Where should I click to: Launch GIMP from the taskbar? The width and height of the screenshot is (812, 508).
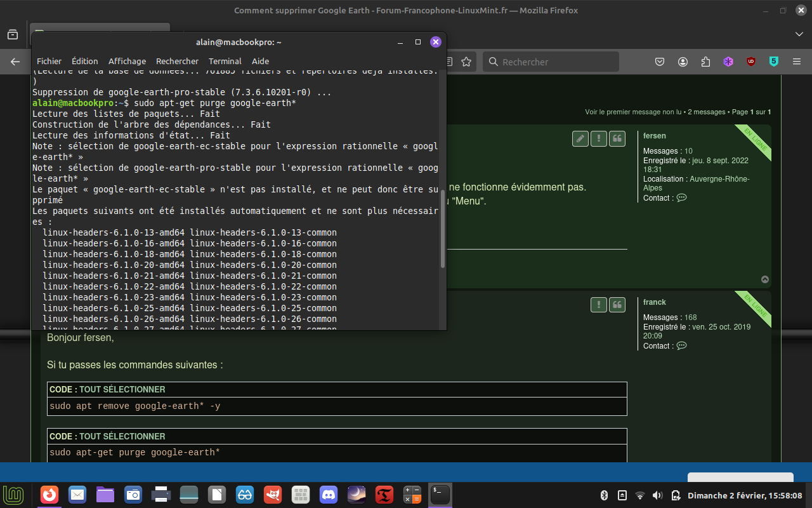(273, 495)
